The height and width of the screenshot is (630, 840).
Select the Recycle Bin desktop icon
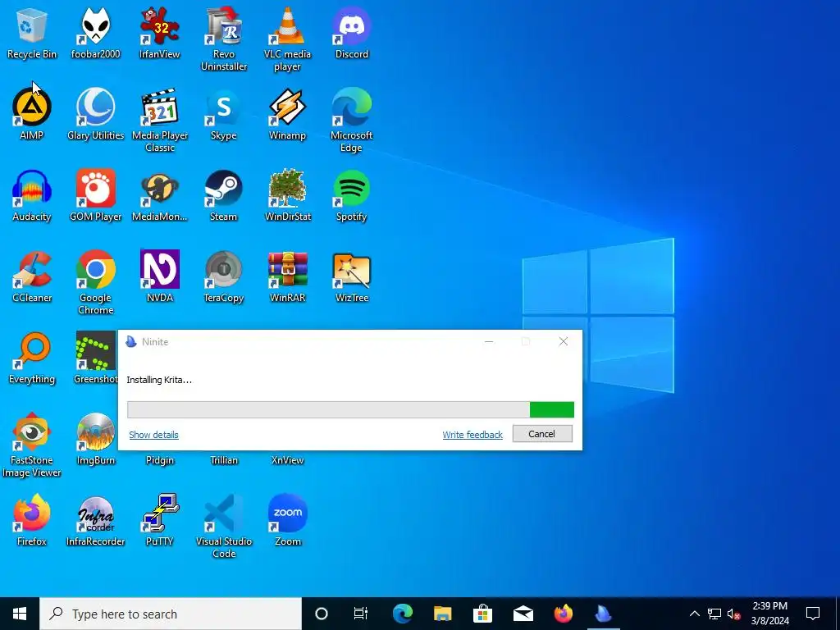point(32,32)
